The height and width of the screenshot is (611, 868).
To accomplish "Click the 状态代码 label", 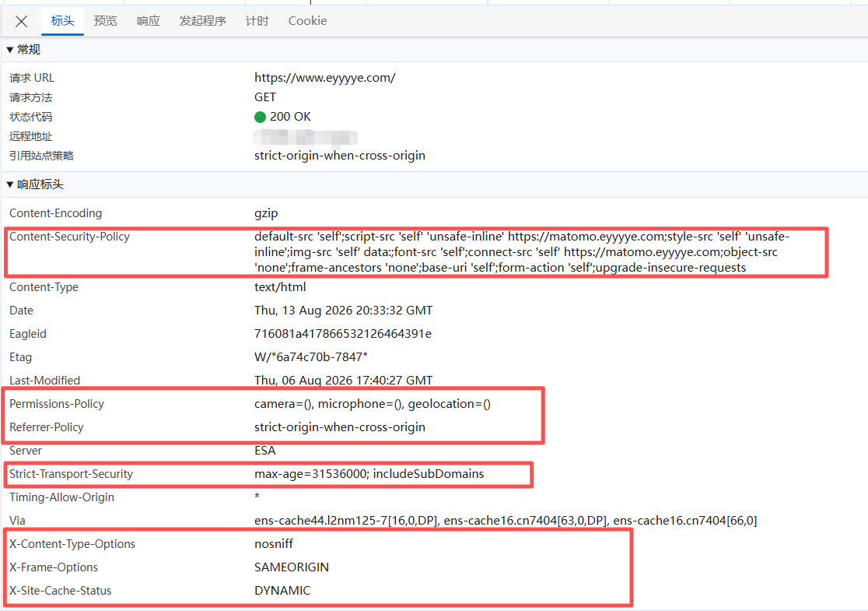I will (x=31, y=117).
